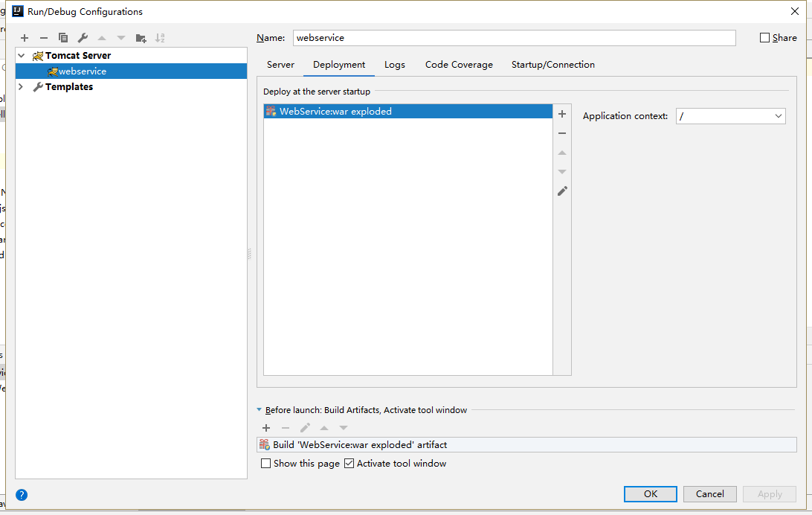
Task: Remove the before launch task
Action: pos(286,428)
